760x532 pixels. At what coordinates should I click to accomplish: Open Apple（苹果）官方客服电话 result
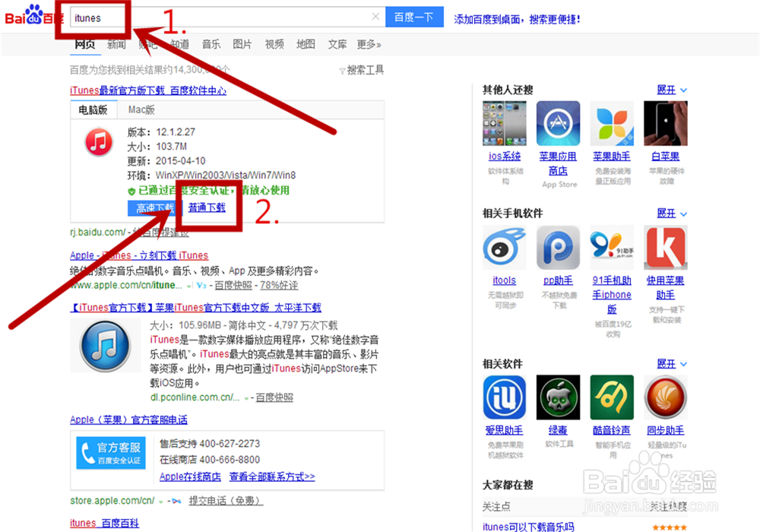coord(128,420)
